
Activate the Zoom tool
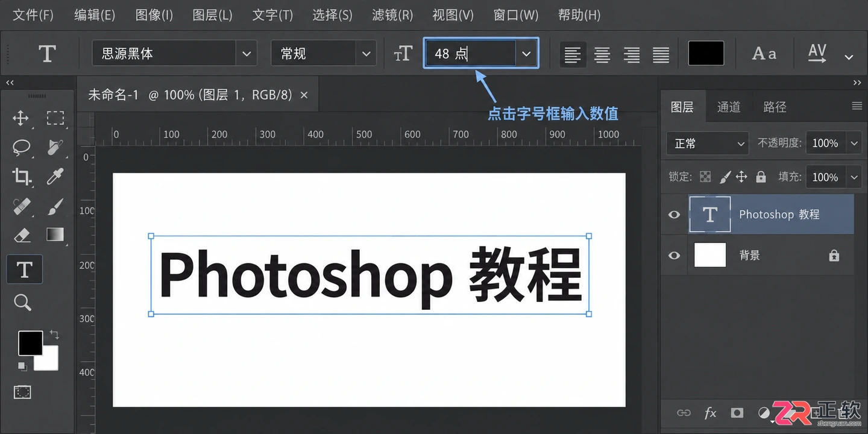click(23, 302)
